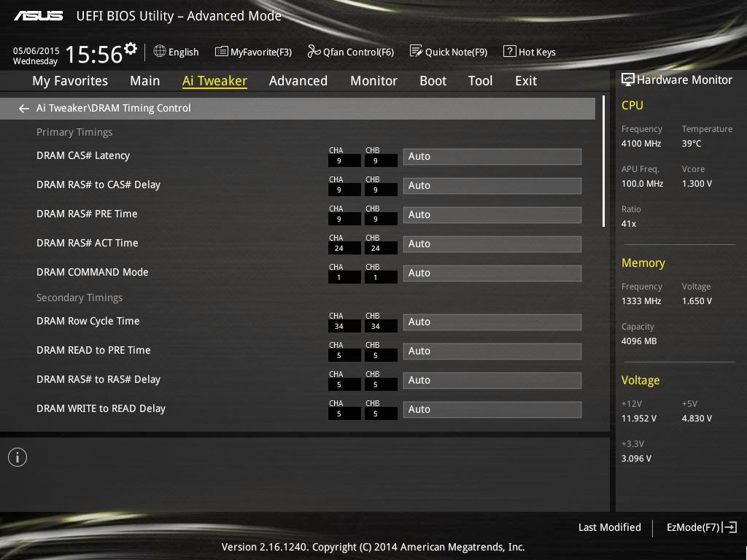747x560 pixels.
Task: Click CHA value 24 for RAS# ACT Time
Action: [x=344, y=248]
